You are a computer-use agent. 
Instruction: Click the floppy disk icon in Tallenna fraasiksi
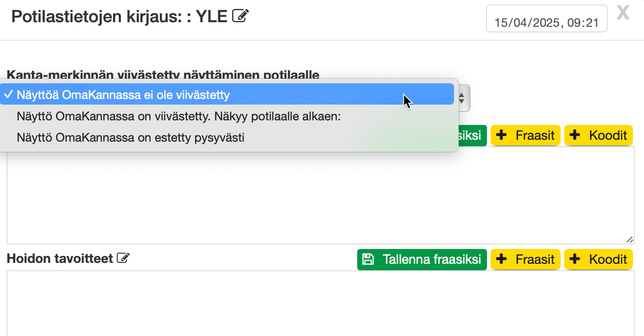[368, 259]
